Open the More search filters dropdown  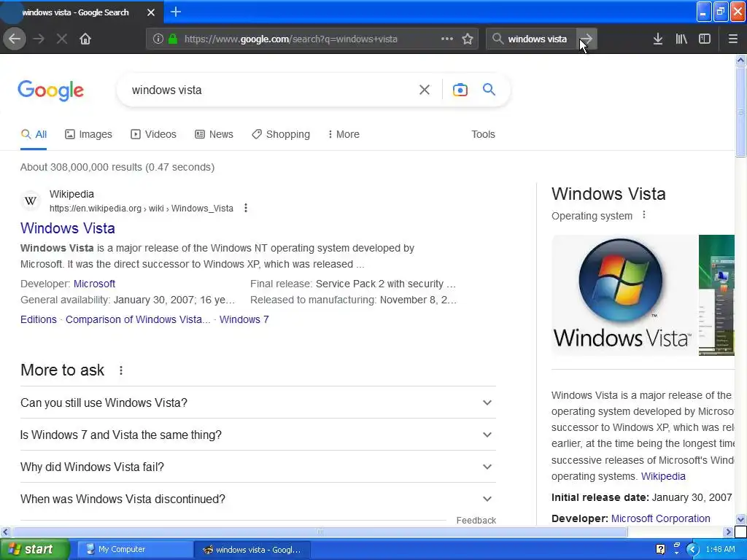tap(344, 134)
